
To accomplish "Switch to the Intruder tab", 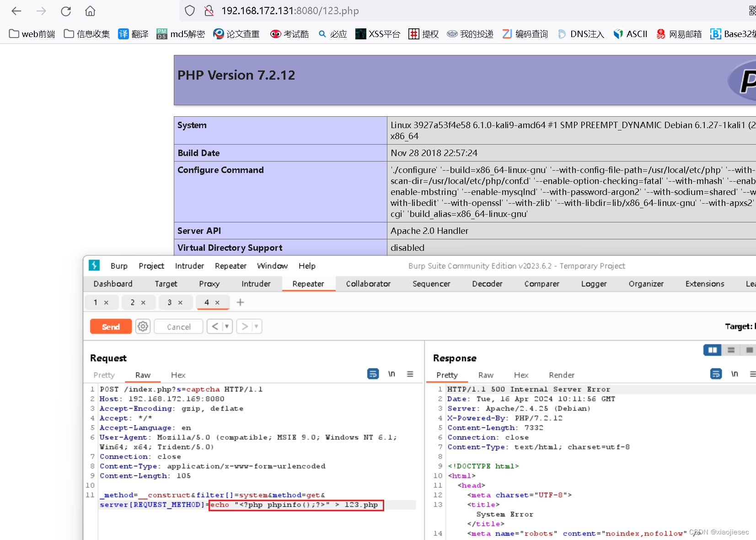I will coord(256,284).
